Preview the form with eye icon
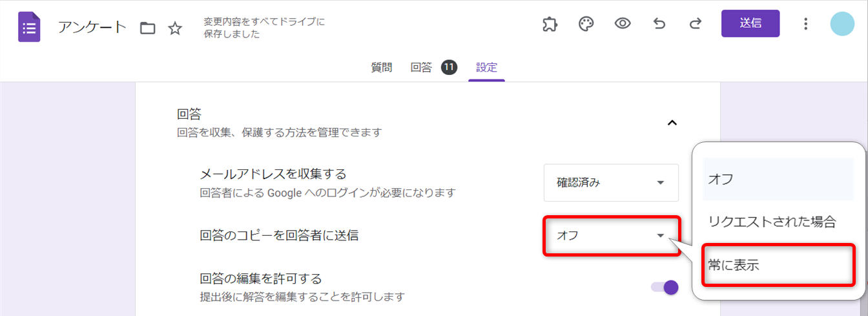This screenshot has height=316, width=868. [x=623, y=24]
